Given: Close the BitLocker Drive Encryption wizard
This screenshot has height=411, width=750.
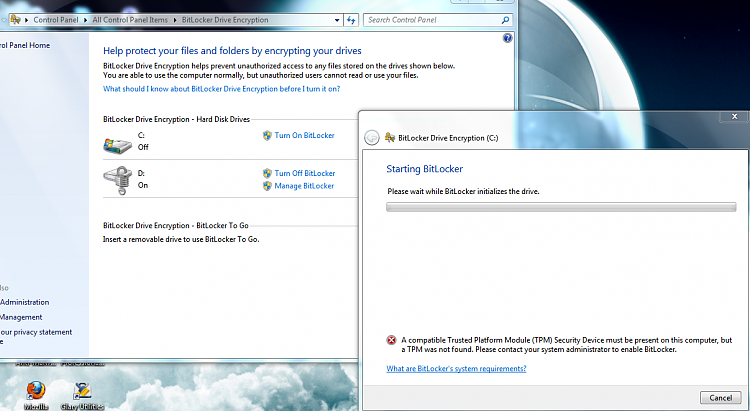Looking at the screenshot, I should tap(734, 117).
